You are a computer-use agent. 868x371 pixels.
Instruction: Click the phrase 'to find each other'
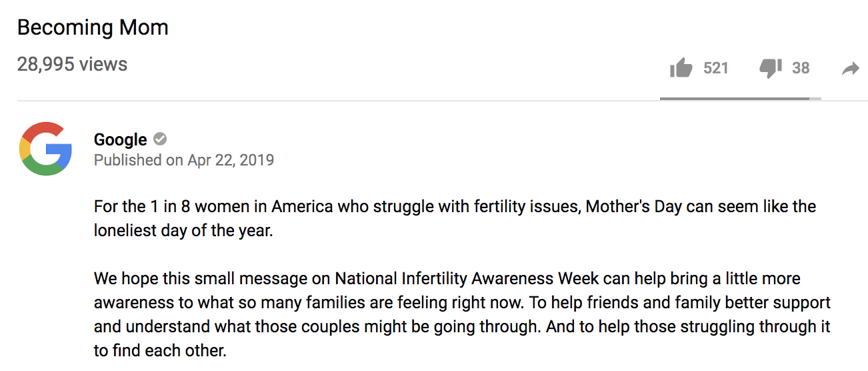[x=160, y=350]
